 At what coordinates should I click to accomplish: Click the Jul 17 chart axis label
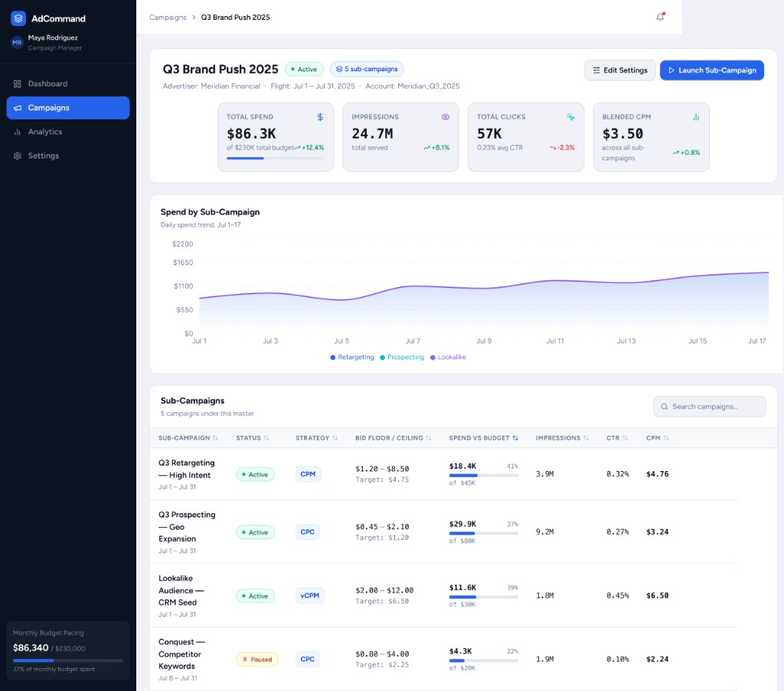757,341
